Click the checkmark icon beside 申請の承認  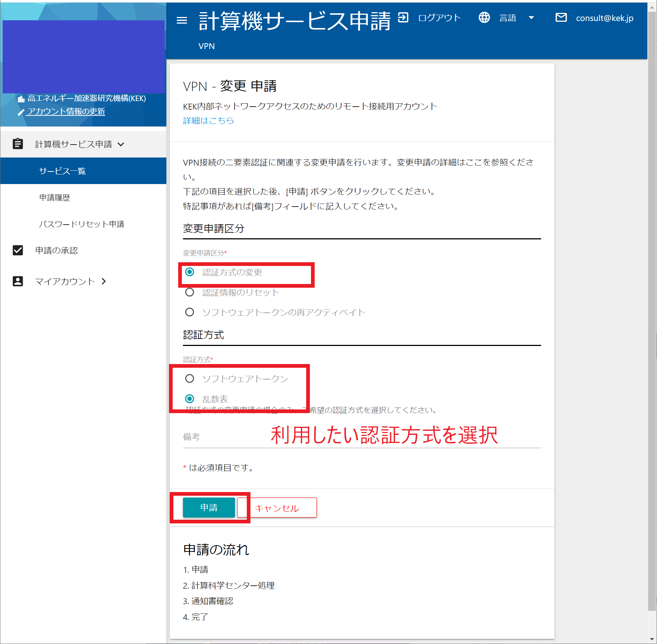[x=18, y=250]
